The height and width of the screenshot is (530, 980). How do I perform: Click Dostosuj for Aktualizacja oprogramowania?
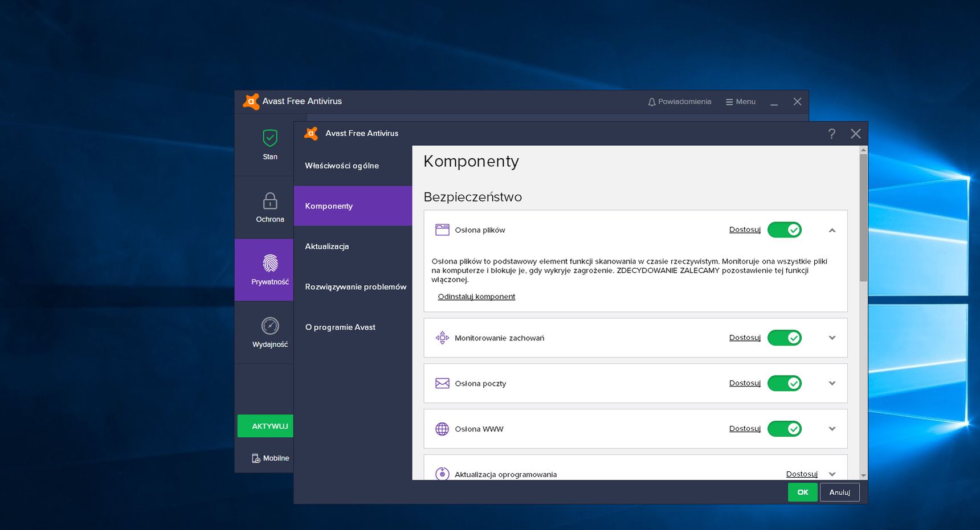802,474
